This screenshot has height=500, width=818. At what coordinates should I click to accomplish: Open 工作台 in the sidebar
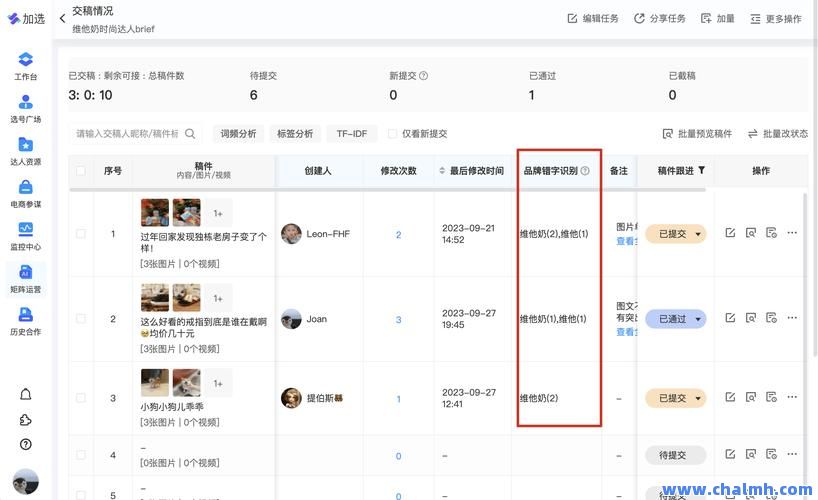pos(26,66)
